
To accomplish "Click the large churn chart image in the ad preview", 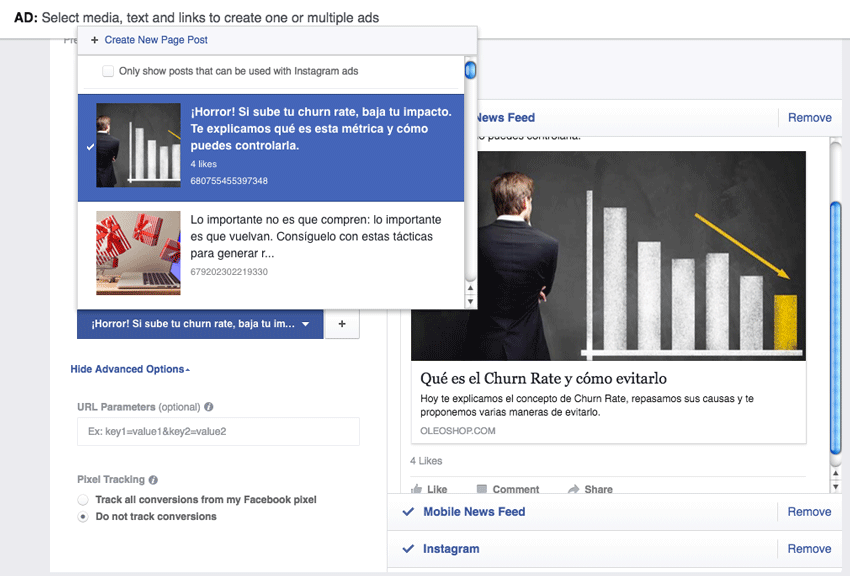I will coord(608,256).
